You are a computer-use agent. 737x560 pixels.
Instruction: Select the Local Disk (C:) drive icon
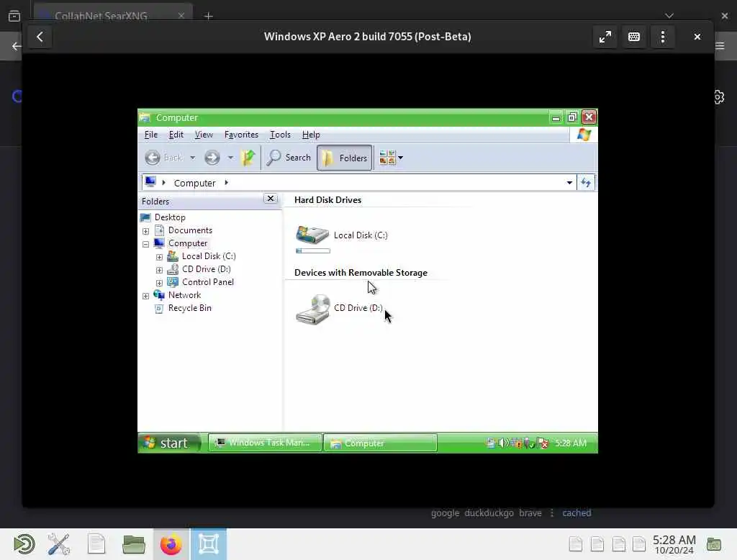(x=312, y=234)
